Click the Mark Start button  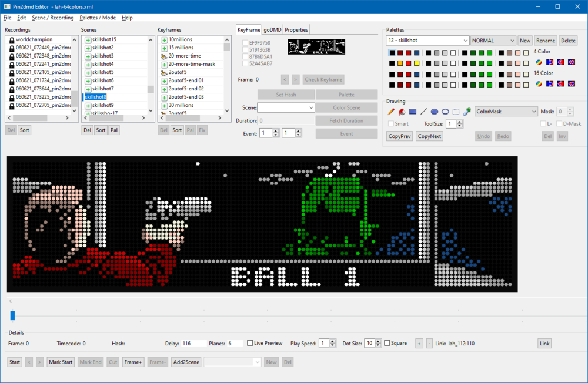coord(61,362)
